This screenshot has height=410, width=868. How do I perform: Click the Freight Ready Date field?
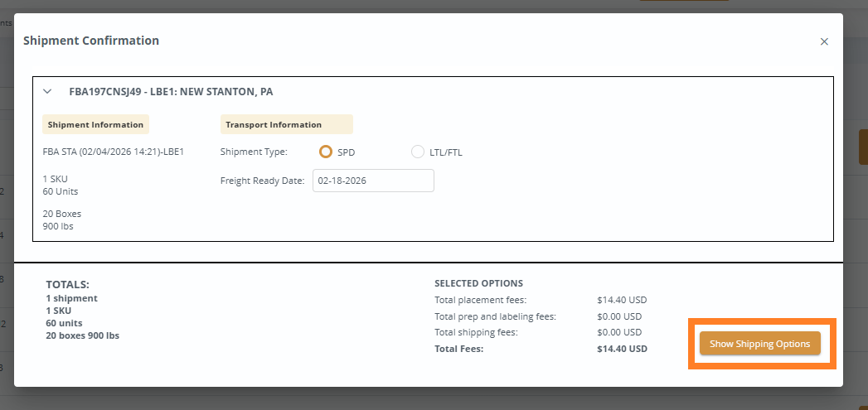click(x=373, y=181)
